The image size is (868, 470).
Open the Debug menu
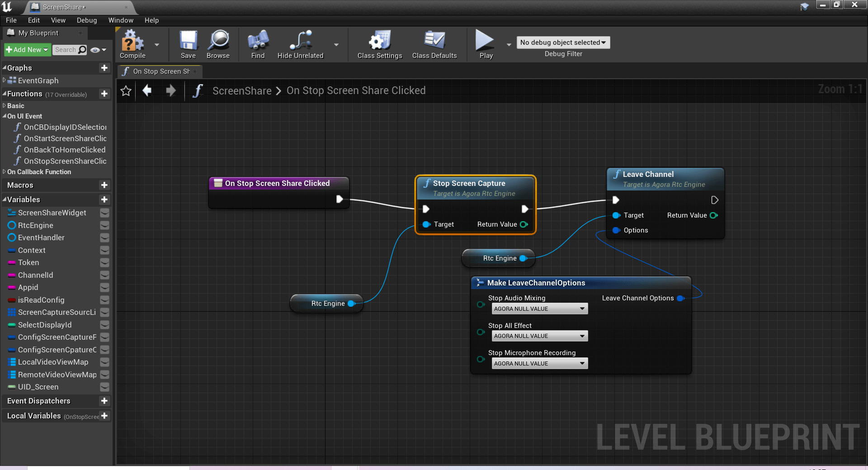[87, 20]
